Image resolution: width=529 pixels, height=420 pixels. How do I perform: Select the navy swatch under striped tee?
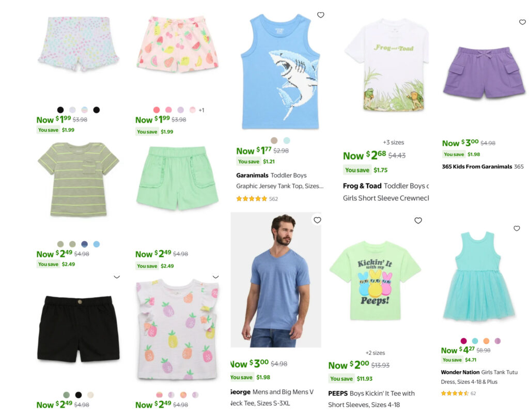pos(84,244)
